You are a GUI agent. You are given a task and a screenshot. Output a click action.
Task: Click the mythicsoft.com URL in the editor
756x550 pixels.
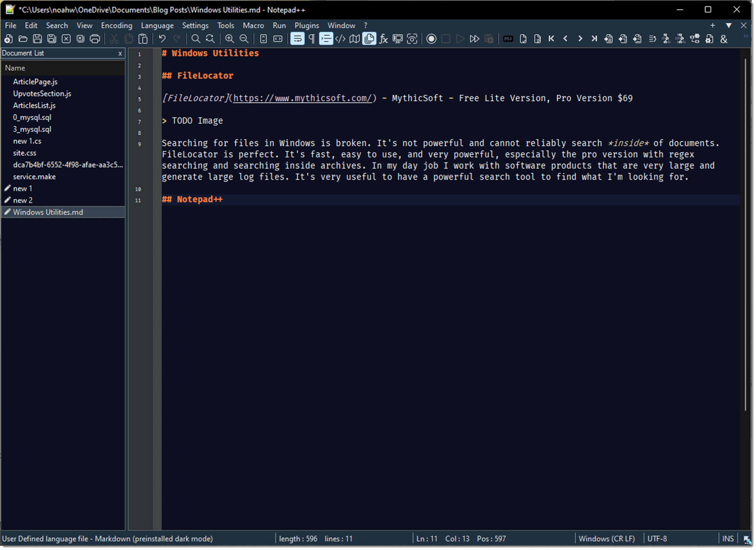point(303,98)
